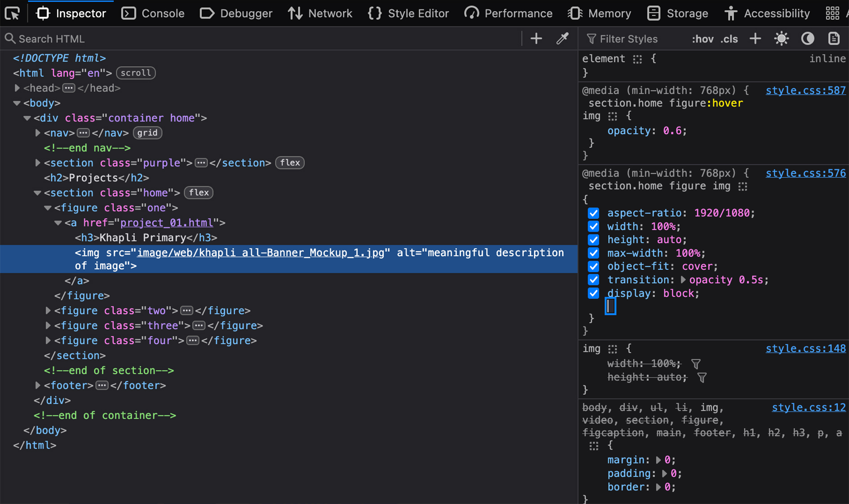
Task: Filter rules containing overridden height property
Action: click(702, 378)
